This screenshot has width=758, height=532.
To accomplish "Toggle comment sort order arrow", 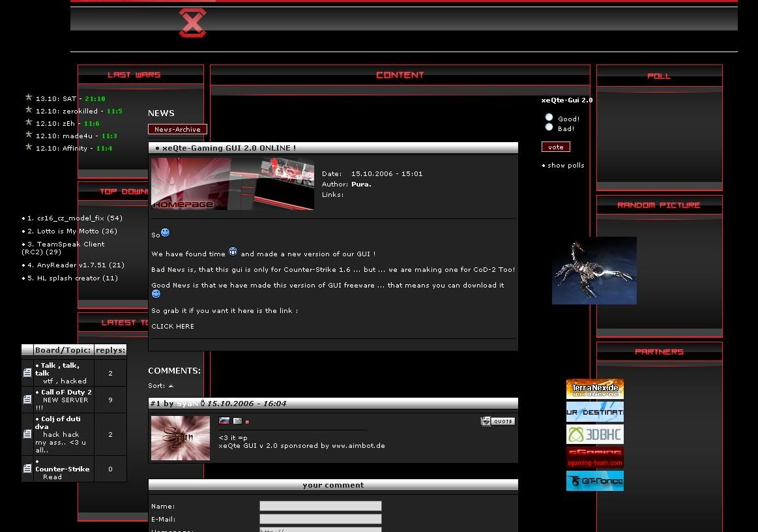I will [171, 386].
